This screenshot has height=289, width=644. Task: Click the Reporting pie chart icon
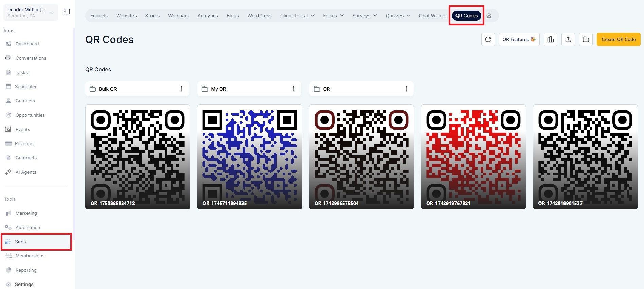[x=8, y=270]
